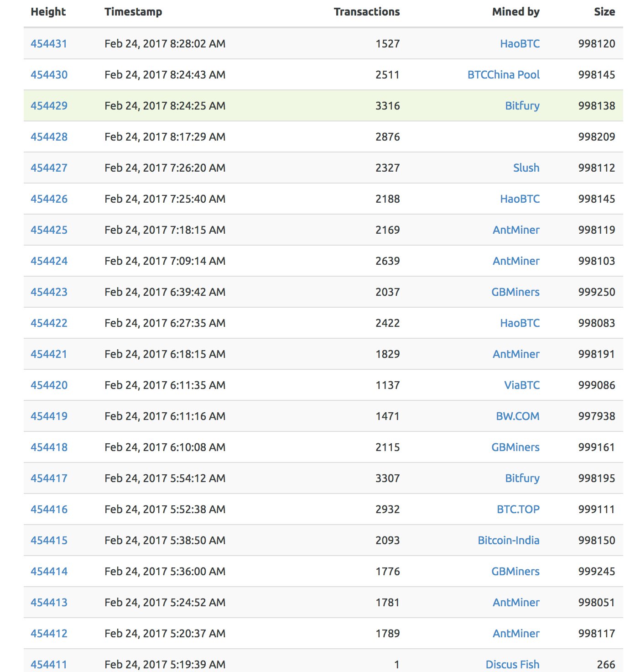This screenshot has height=672, width=635.
Task: Open block height 454421
Action: click(x=49, y=354)
